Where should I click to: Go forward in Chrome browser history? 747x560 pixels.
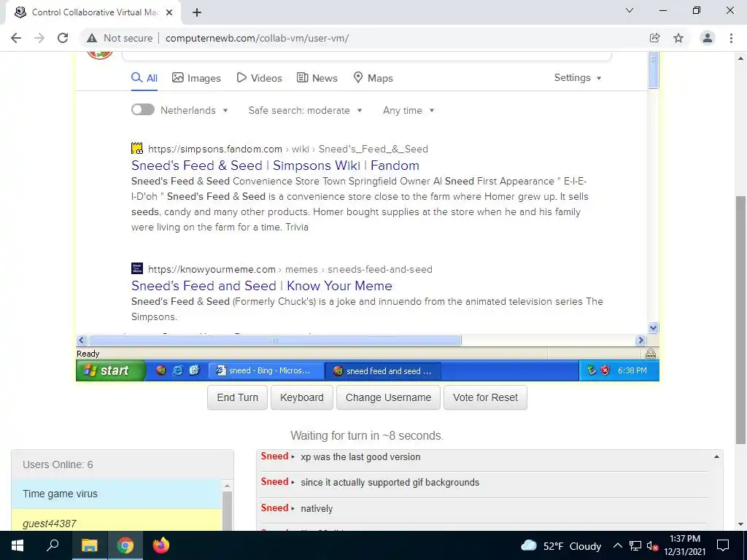click(39, 38)
